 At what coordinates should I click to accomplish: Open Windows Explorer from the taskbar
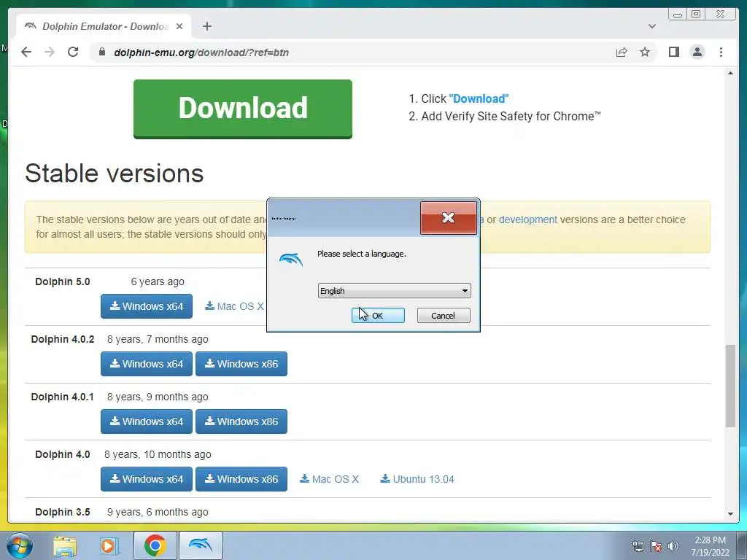coord(65,545)
